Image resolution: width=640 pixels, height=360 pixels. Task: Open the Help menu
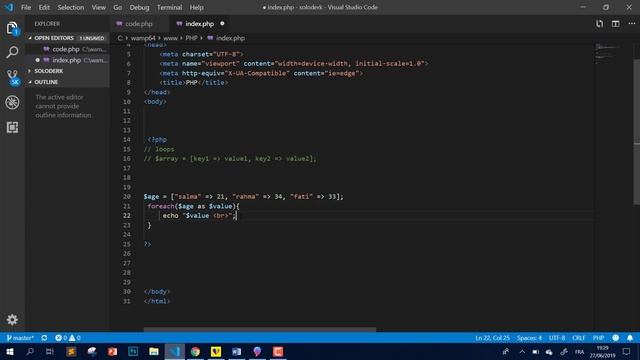(196, 7)
